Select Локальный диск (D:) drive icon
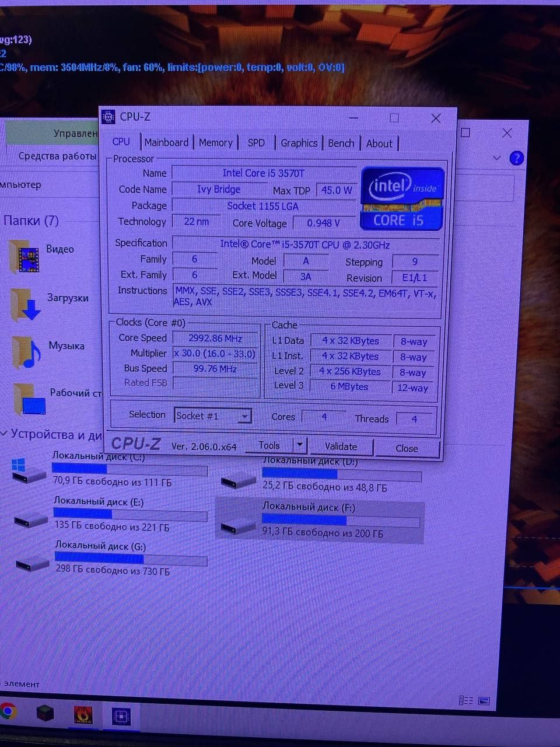560x747 pixels. coord(238,480)
